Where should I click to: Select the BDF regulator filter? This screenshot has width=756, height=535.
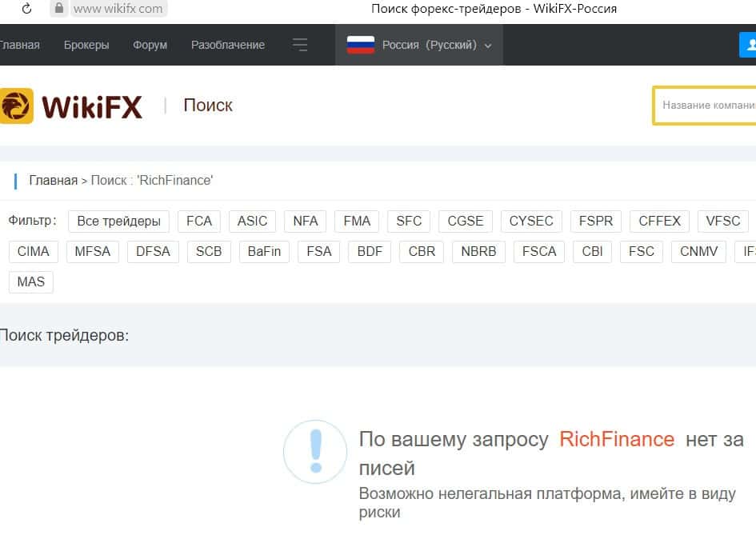click(370, 252)
